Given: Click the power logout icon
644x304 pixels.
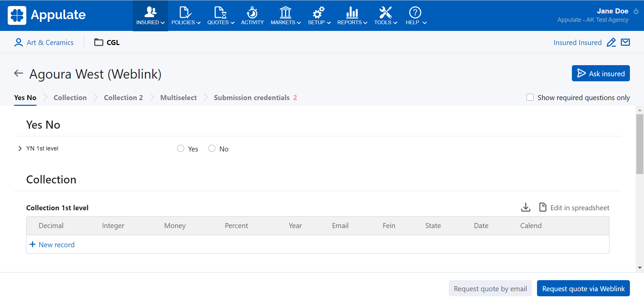Looking at the screenshot, I should coord(636,11).
